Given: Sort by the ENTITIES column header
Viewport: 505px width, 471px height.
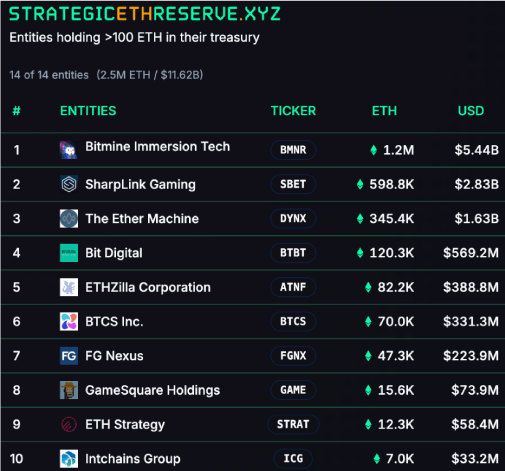Looking at the screenshot, I should point(88,111).
